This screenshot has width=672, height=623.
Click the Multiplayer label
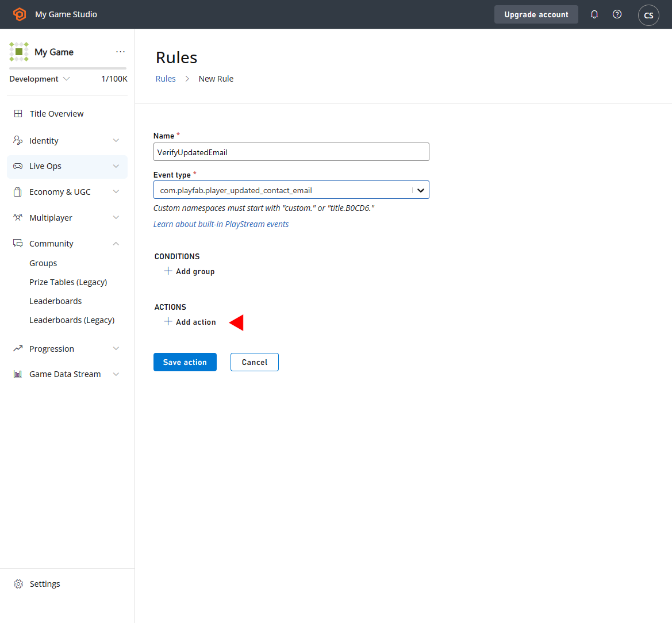(51, 218)
